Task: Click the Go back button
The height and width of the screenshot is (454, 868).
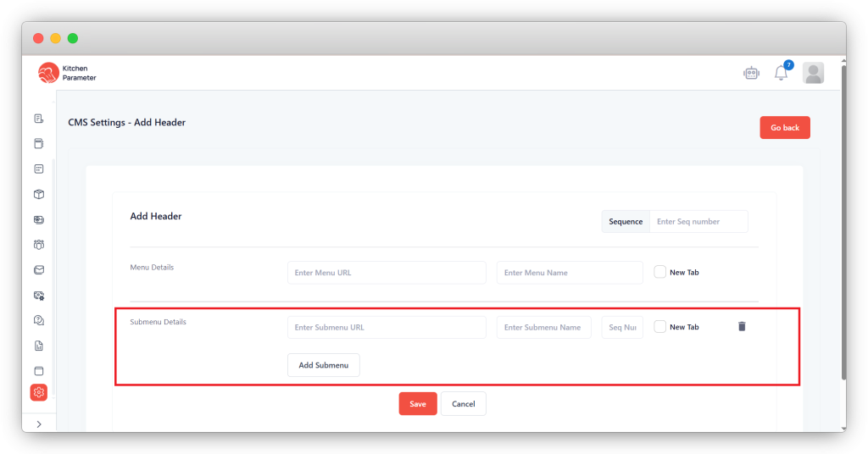Action: pyautogui.click(x=785, y=128)
